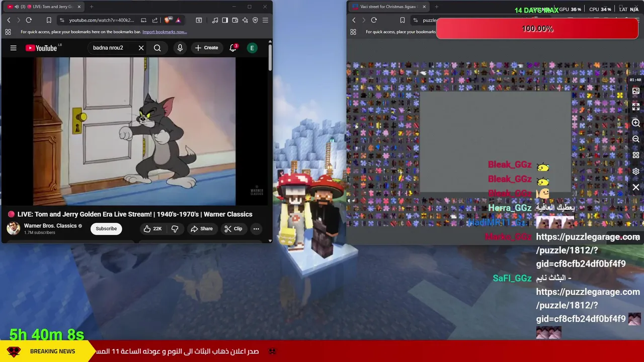Open more actions ellipsis under the video

pyautogui.click(x=256, y=229)
